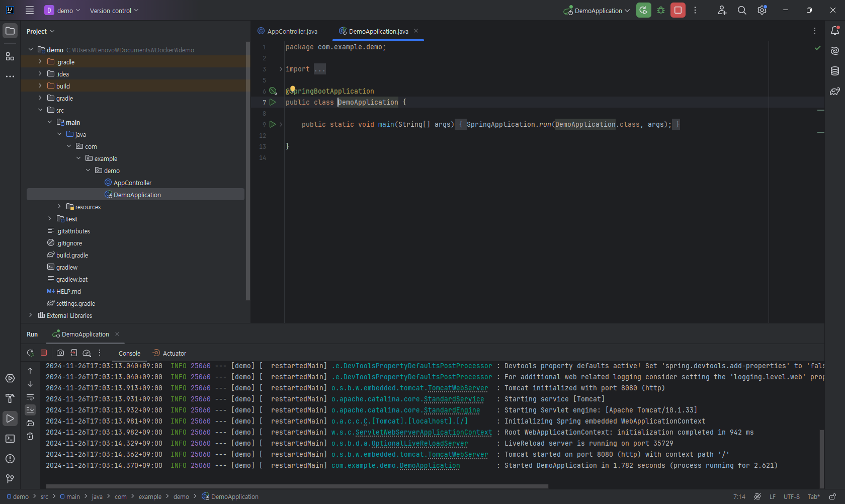Click the print console output icon
This screenshot has height=504, width=845.
pyautogui.click(x=30, y=423)
